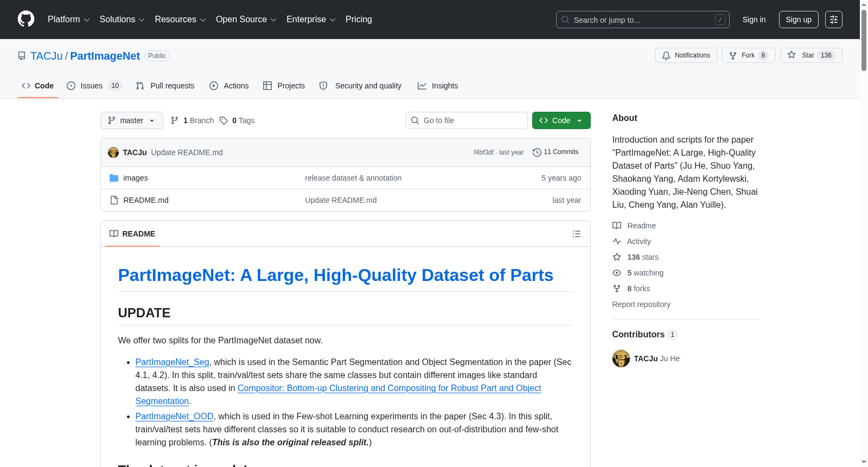Click TACJu's contributor avatar
Viewport: 868px width, 467px height.
[x=621, y=359]
